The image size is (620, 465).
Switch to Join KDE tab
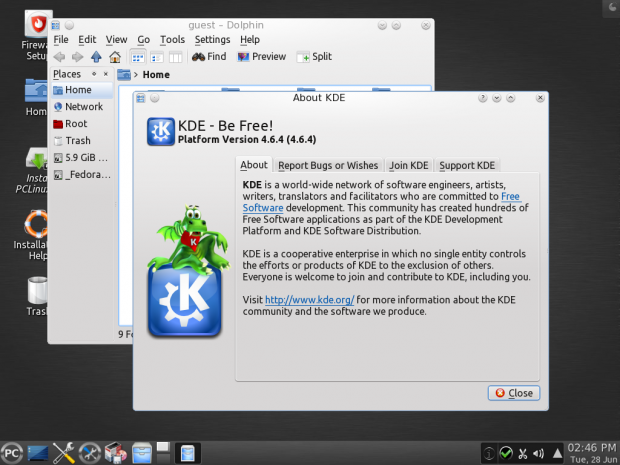(408, 165)
